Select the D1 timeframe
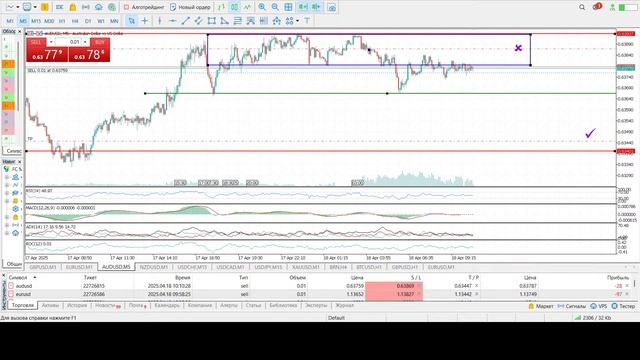Image resolution: width=640 pixels, height=360 pixels. click(88, 21)
